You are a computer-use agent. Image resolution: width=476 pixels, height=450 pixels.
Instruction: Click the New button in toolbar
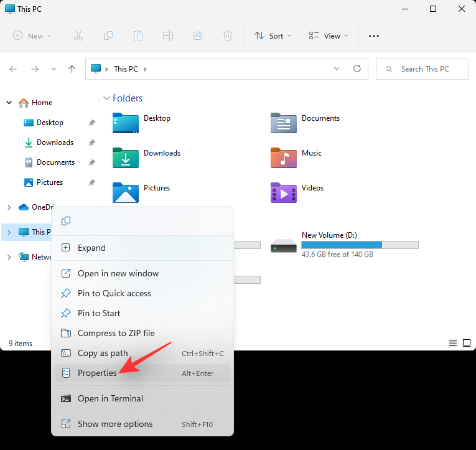click(32, 36)
